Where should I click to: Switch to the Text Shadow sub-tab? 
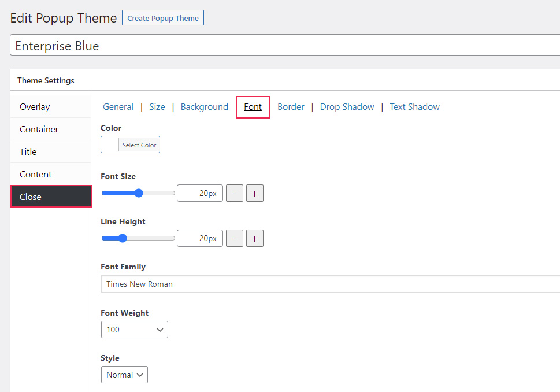pos(414,107)
